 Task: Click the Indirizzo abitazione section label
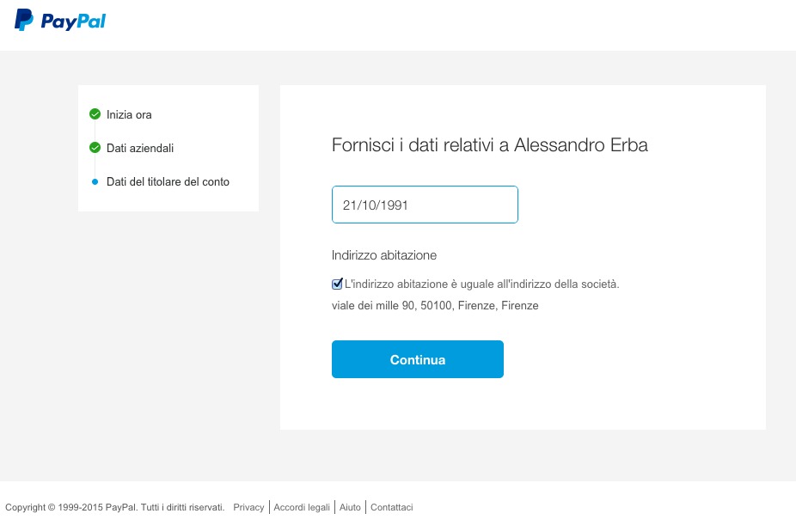point(383,255)
